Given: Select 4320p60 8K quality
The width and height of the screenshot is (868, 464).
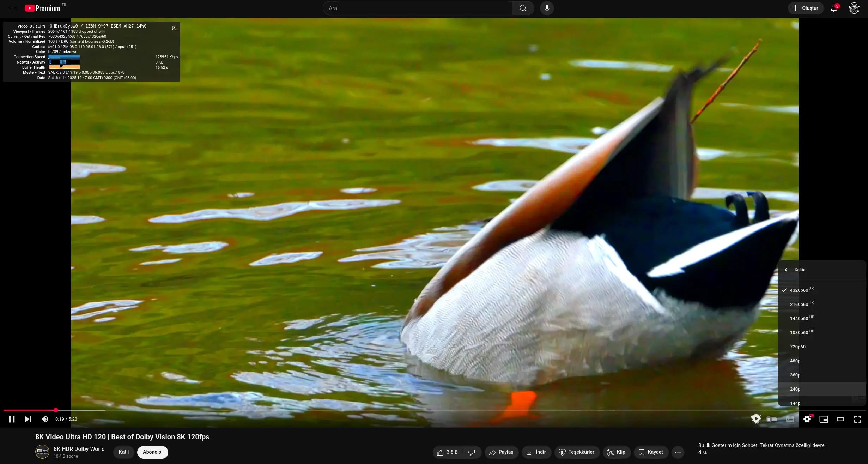Looking at the screenshot, I should pos(822,290).
